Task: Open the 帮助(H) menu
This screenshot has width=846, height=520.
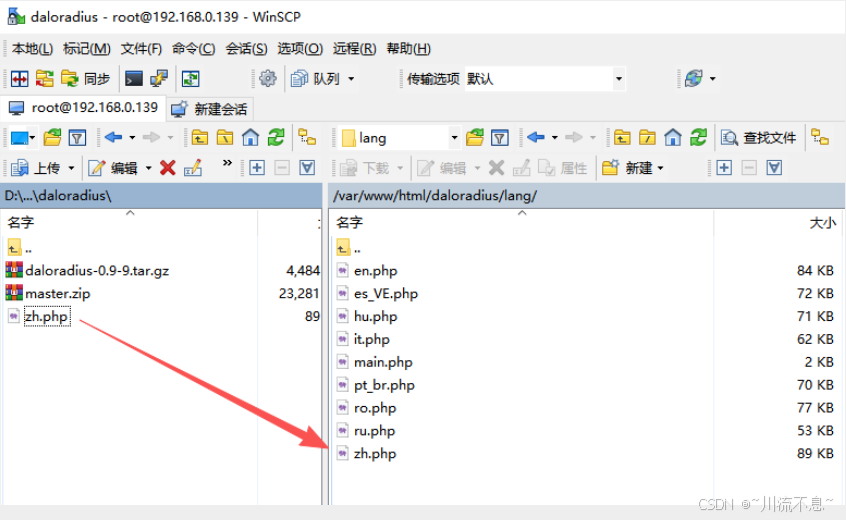Action: [x=408, y=49]
